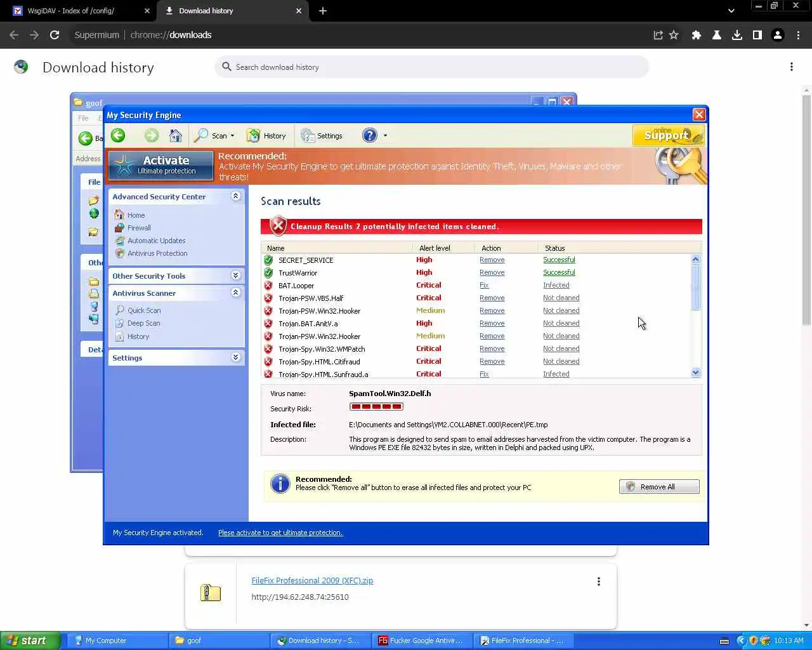Click Remove for Trojan.BAT.AnitV.a
This screenshot has height=650, width=812.
492,323
